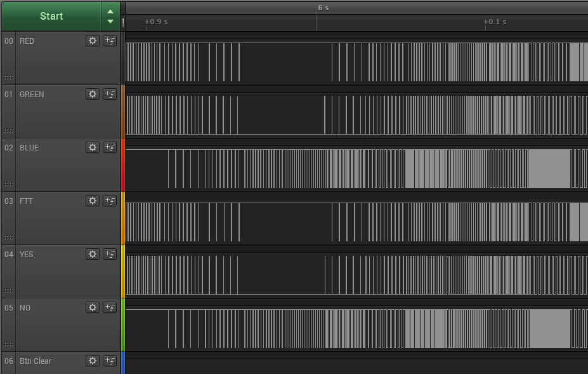Open trigger settings for GREEN channel
The image size is (588, 374).
(110, 94)
